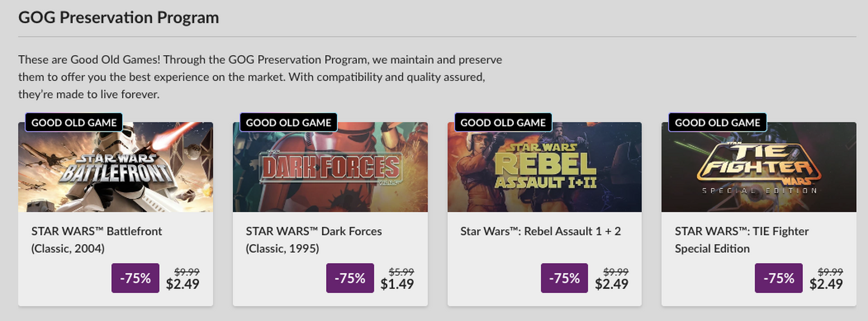Open the Star Wars Battlefront cover image

pyautogui.click(x=115, y=172)
